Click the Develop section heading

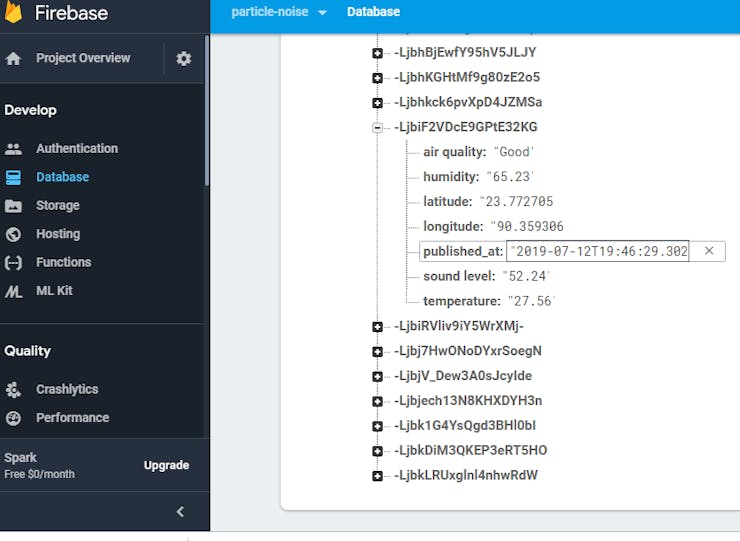(30, 110)
